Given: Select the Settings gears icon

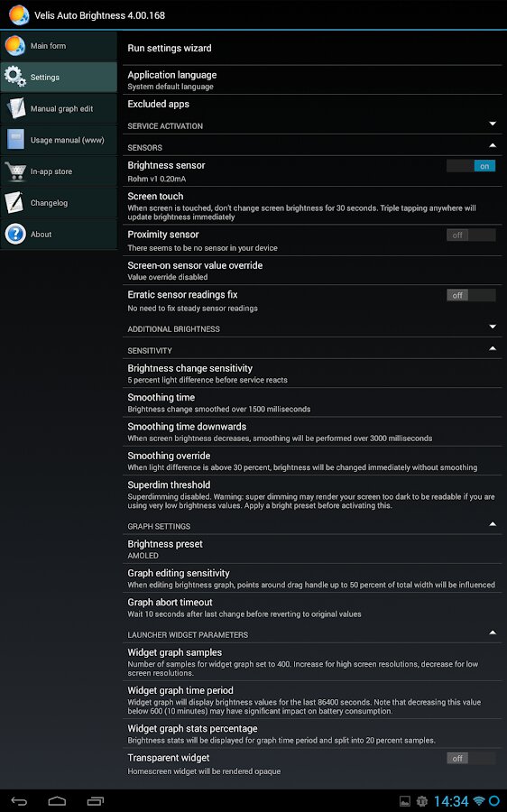Looking at the screenshot, I should pyautogui.click(x=15, y=77).
